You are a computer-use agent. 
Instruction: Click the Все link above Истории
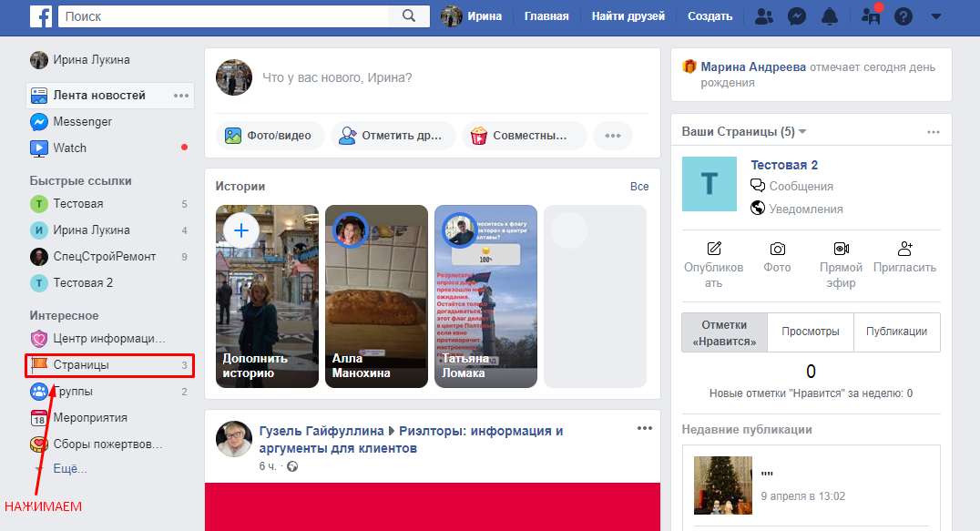pos(639,186)
